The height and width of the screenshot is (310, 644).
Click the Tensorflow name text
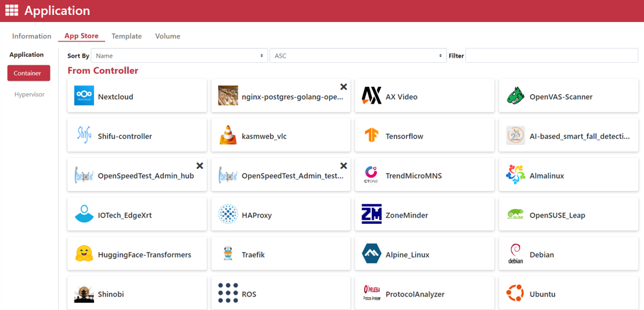tap(404, 137)
